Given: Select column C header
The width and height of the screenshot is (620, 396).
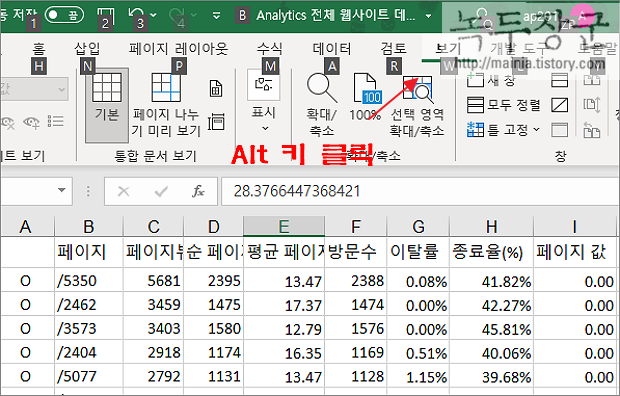Looking at the screenshot, I should tap(154, 227).
